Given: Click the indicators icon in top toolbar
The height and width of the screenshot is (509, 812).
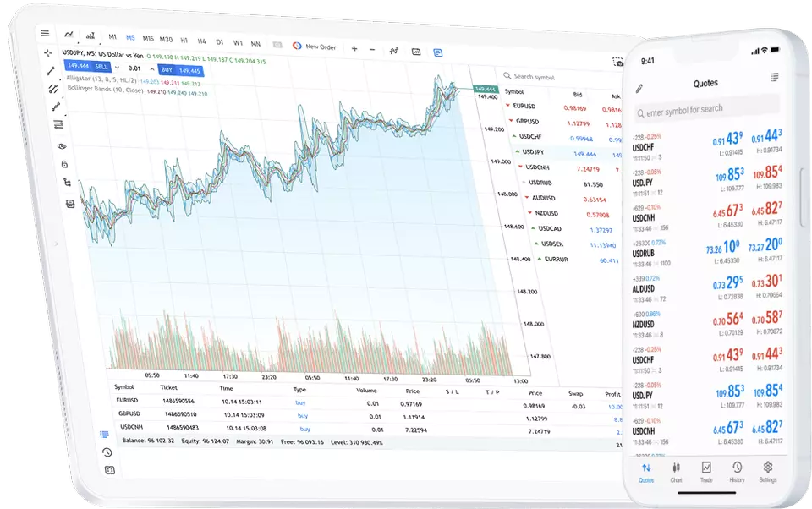Looking at the screenshot, I should pos(394,50).
